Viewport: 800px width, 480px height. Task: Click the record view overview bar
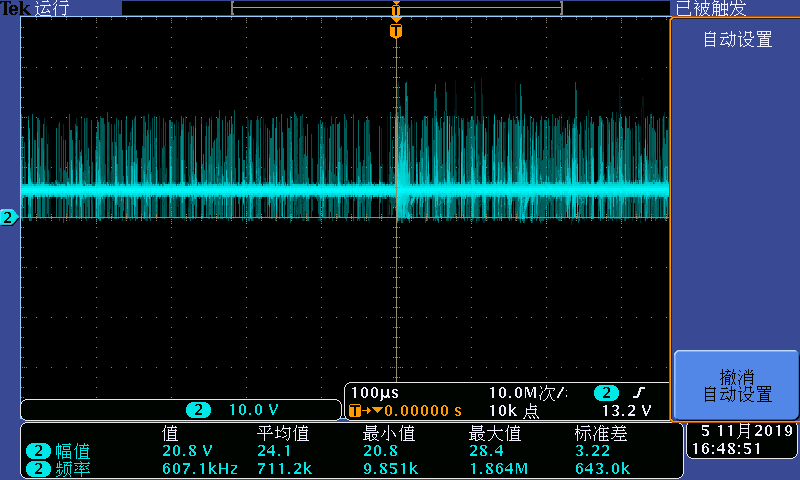[396, 8]
